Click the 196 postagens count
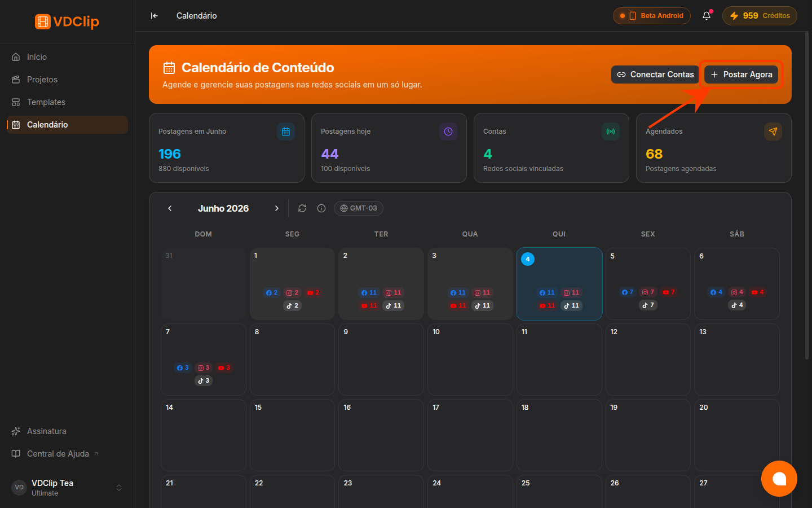 170,154
